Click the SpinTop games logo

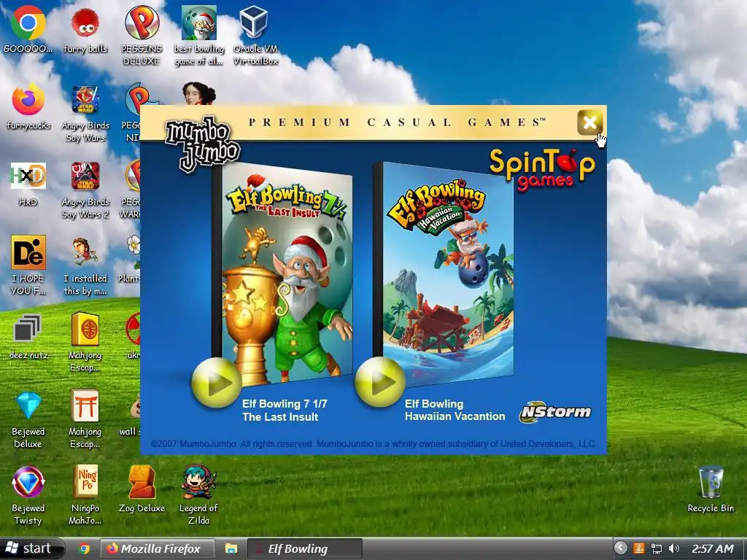[542, 169]
